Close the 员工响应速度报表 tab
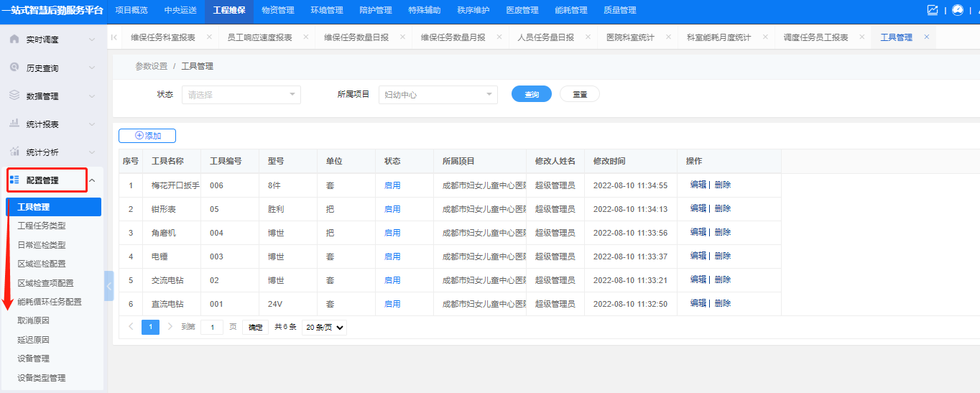 (x=305, y=37)
